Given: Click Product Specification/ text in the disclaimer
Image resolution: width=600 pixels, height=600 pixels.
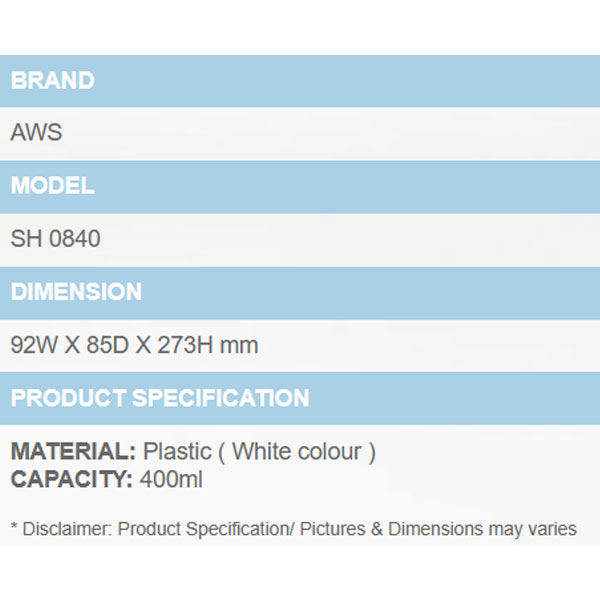Looking at the screenshot, I should (205, 529).
